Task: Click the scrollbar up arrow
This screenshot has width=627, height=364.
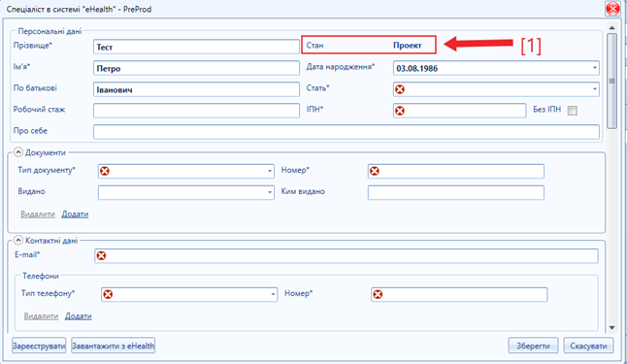Action: (x=611, y=27)
